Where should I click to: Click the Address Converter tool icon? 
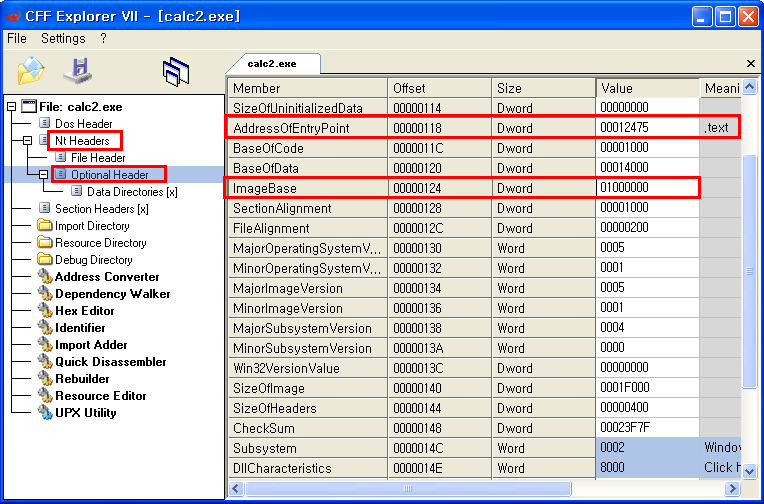[45, 276]
